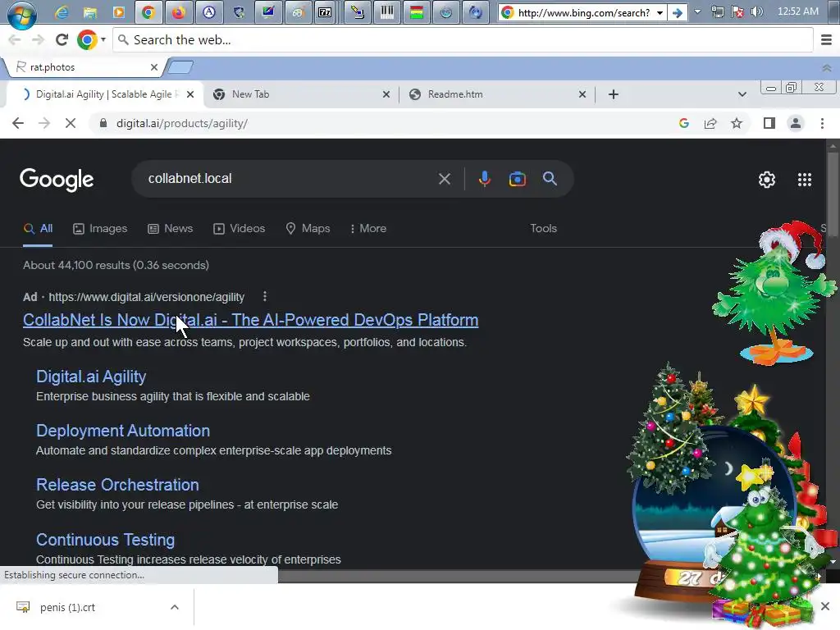Switch to Chrome in the taskbar
This screenshot has height=630, width=840.
[148, 12]
